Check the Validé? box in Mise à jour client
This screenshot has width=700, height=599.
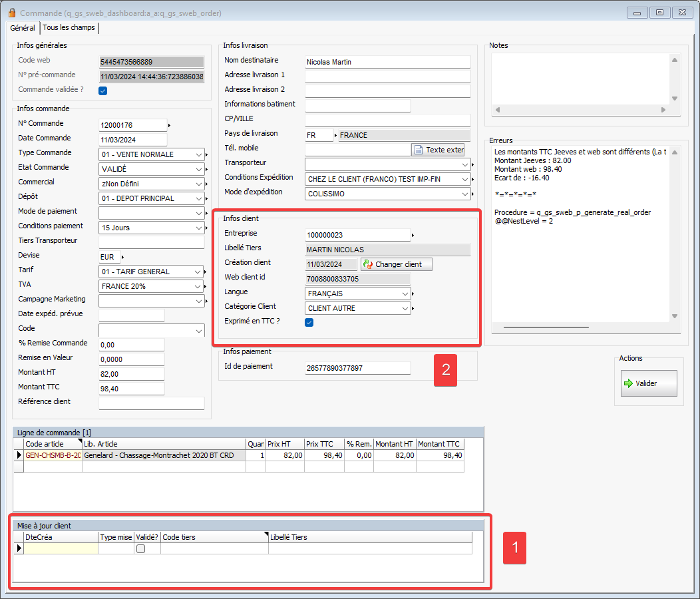140,549
